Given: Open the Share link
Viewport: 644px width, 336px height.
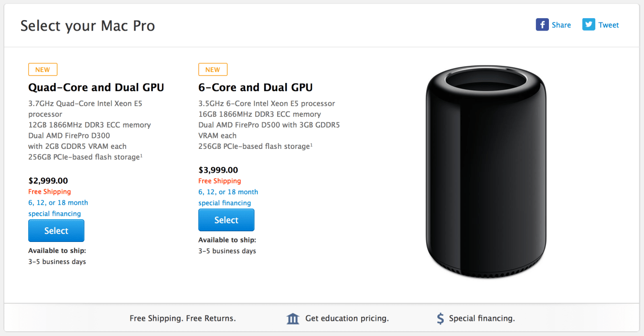Looking at the screenshot, I should pyautogui.click(x=561, y=25).
